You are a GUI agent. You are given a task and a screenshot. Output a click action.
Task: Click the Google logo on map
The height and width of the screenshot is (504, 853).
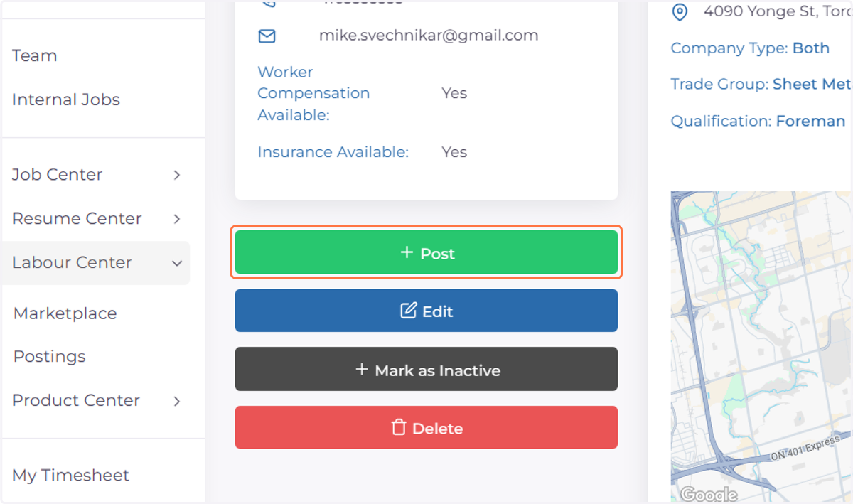pyautogui.click(x=708, y=494)
